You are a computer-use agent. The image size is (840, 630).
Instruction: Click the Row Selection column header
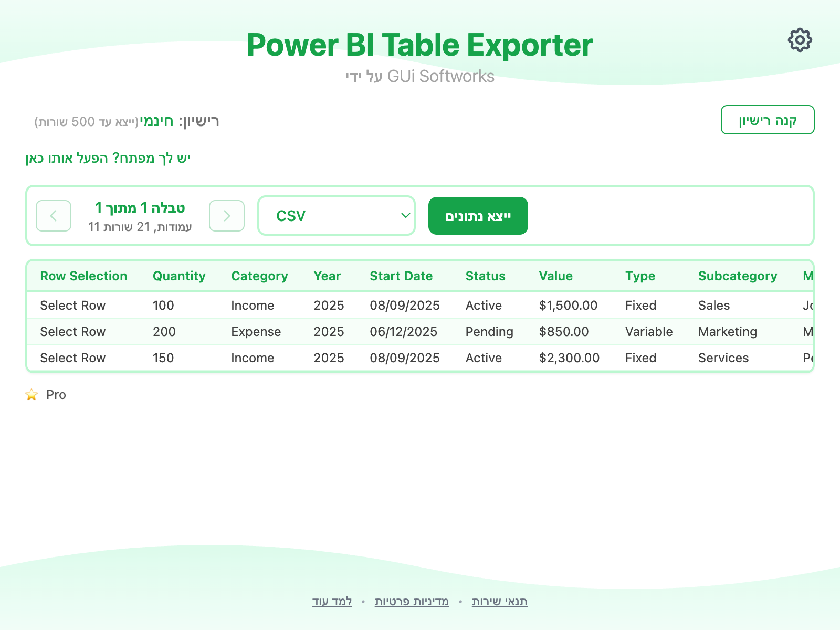[83, 276]
